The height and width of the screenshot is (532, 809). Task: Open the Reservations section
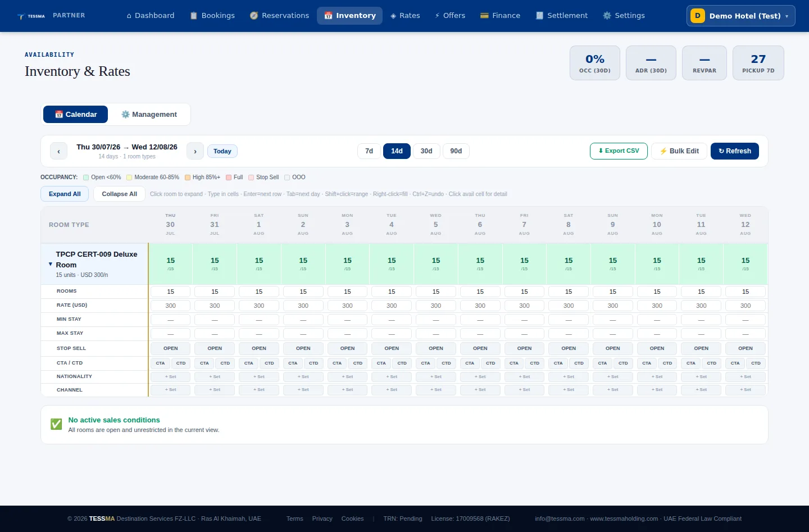pos(279,16)
